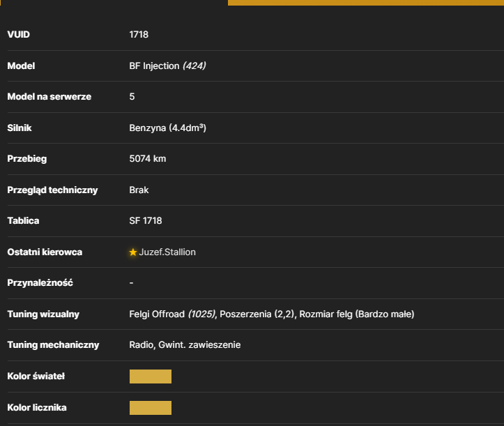The image size is (504, 426).
Task: Click the Przebieg row label
Action: pos(27,159)
